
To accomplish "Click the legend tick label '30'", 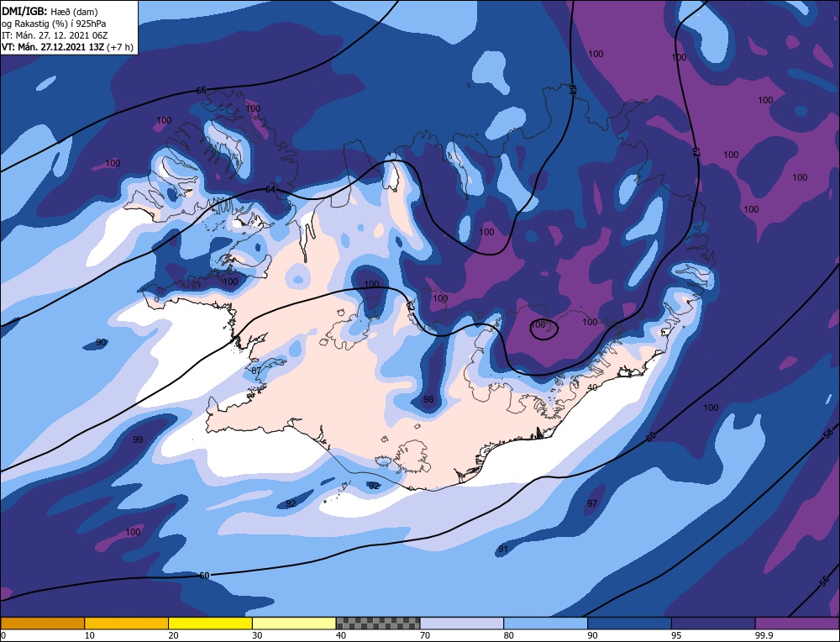I will [x=257, y=635].
